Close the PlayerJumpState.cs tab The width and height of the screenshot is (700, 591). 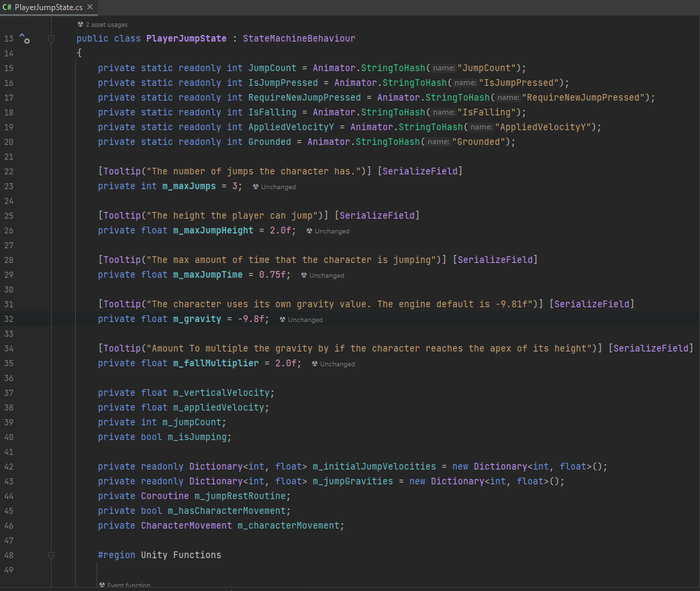click(x=90, y=7)
